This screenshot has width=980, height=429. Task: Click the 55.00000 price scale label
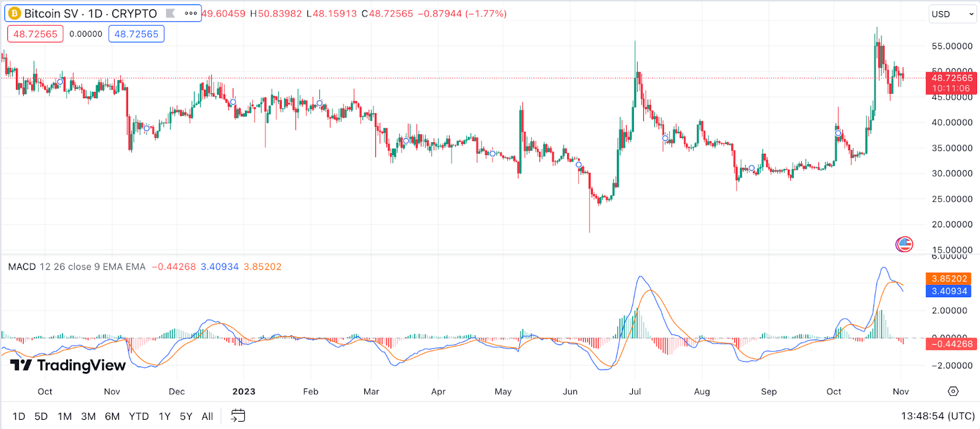(952, 46)
